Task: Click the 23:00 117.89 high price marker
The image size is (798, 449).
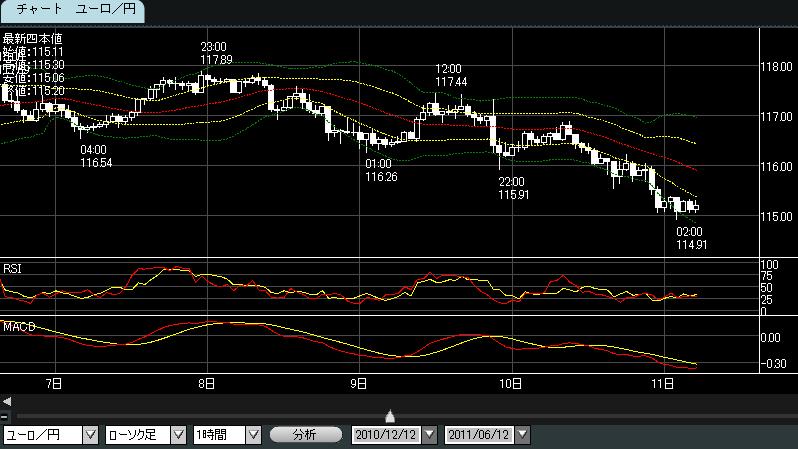Action: click(x=215, y=54)
